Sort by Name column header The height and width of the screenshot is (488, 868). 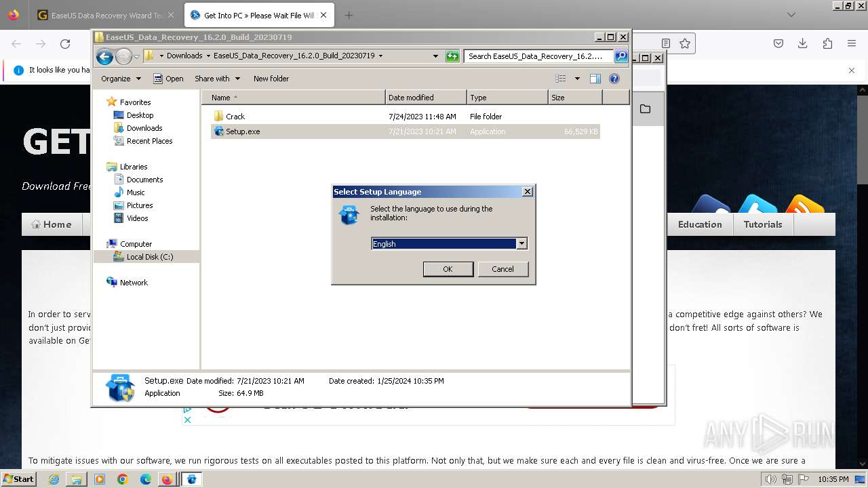293,98
